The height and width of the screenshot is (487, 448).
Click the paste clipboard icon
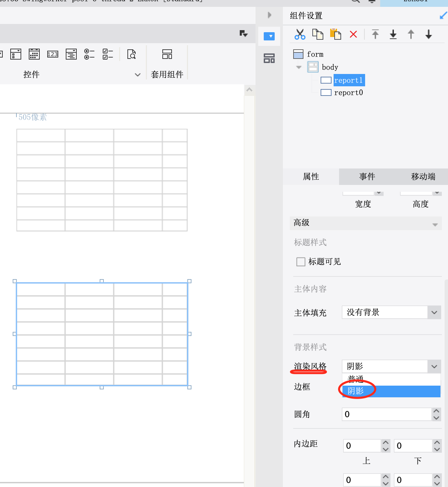[336, 34]
